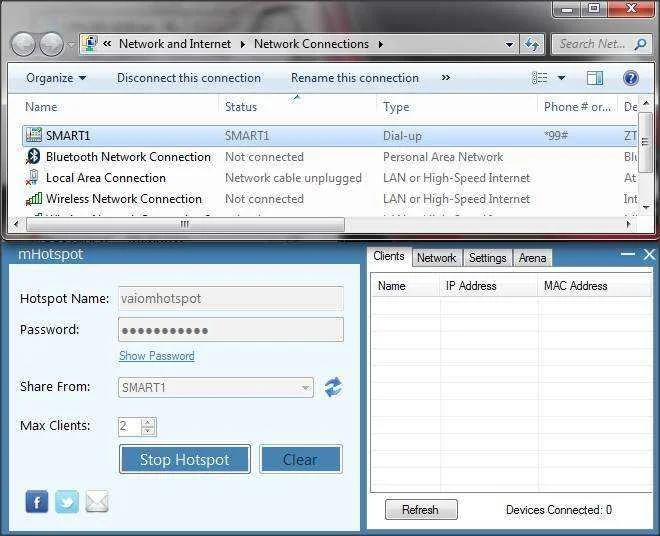Click the Show Password link

tap(157, 356)
